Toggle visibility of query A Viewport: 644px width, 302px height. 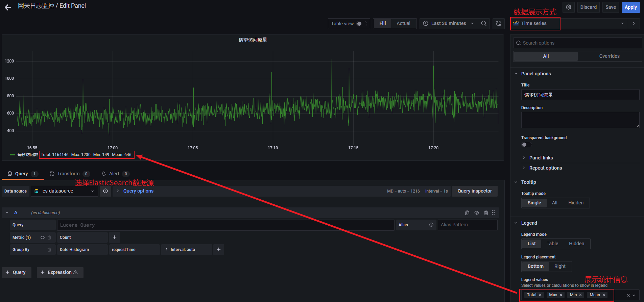click(x=477, y=213)
